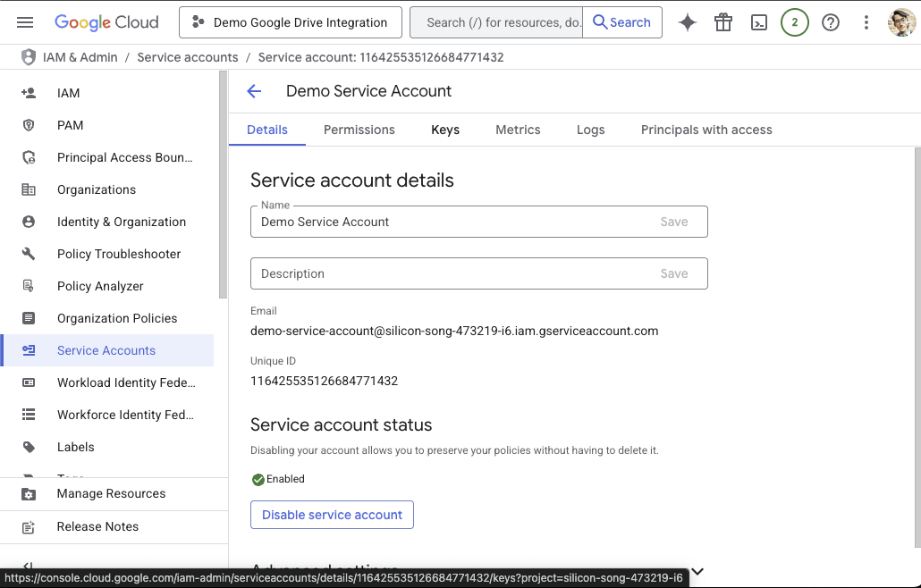
Task: Open the Metrics tab
Action: tap(518, 130)
